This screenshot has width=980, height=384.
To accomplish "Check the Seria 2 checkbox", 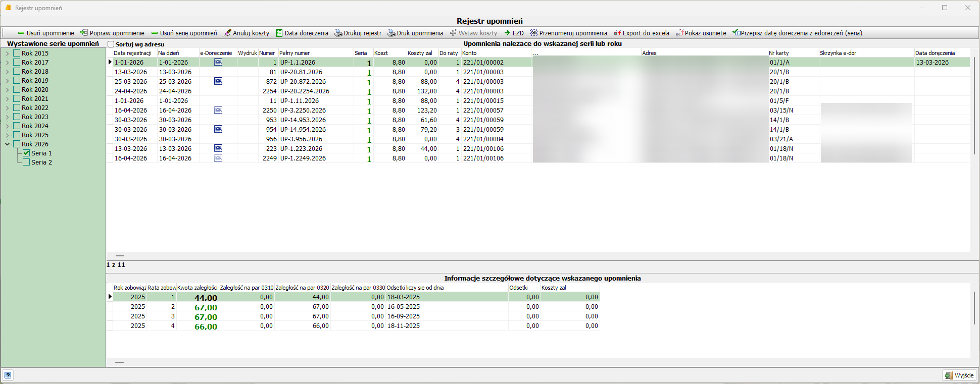I will pos(26,162).
